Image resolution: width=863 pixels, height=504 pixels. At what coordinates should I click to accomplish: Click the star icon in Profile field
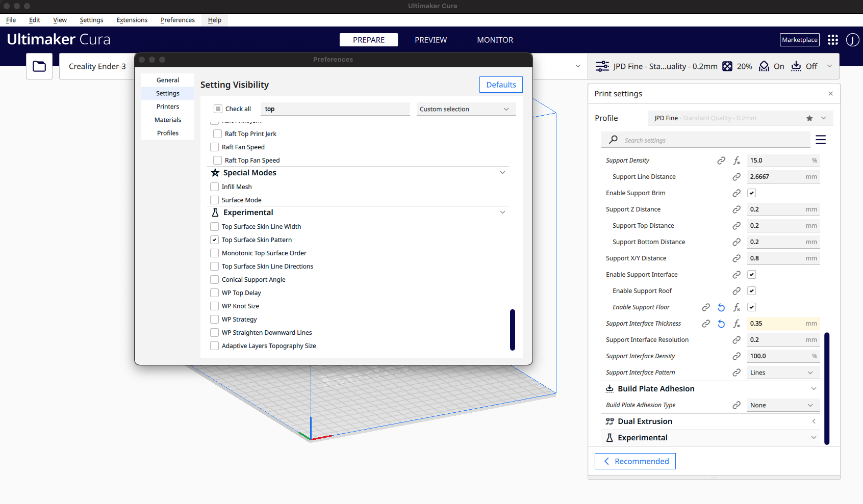[x=809, y=118]
